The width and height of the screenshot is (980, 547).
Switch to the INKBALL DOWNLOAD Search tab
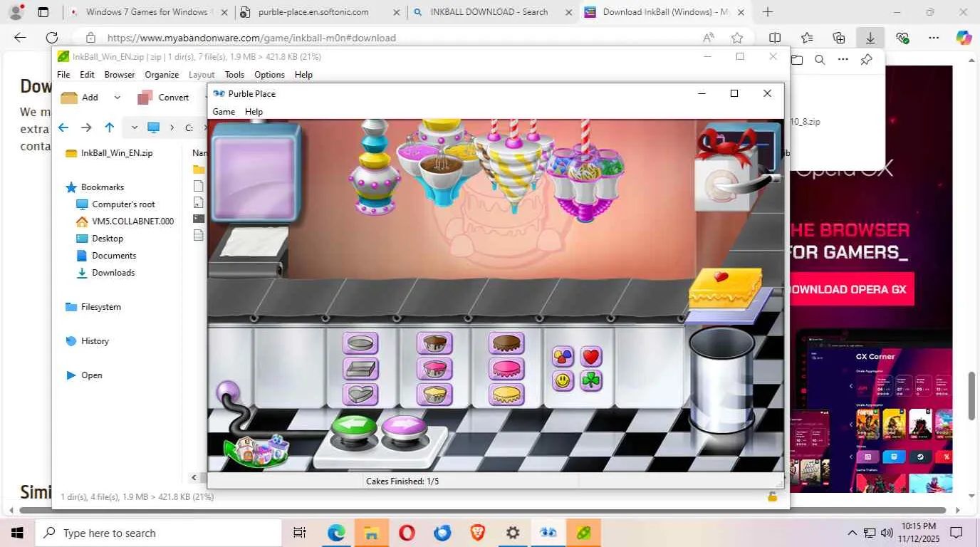point(493,12)
